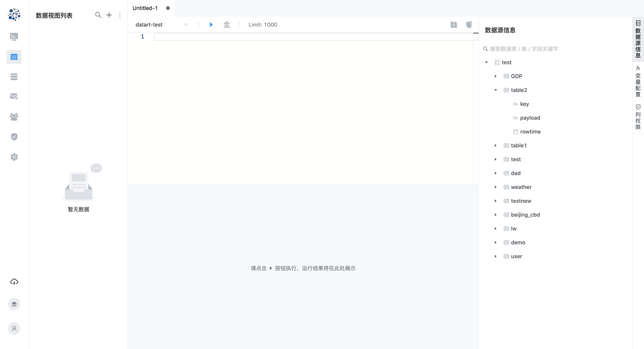Click the unsaved dot on Untitled-1 tab
Screen dimensions: 644x349
click(168, 8)
